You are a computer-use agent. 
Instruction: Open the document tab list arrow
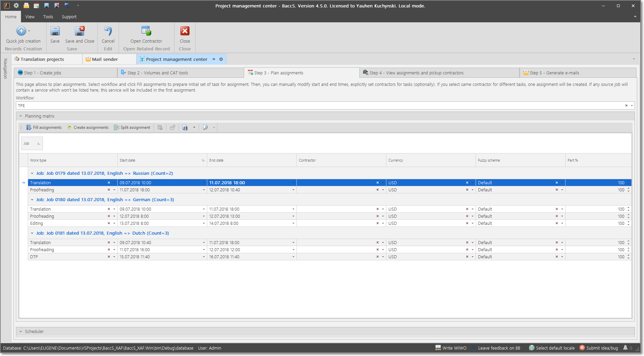[x=634, y=59]
